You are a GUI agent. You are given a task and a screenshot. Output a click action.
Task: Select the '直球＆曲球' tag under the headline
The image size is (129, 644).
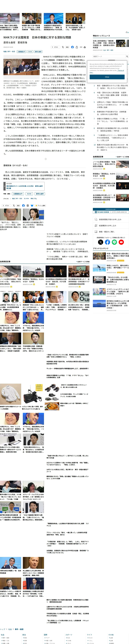[38, 52]
